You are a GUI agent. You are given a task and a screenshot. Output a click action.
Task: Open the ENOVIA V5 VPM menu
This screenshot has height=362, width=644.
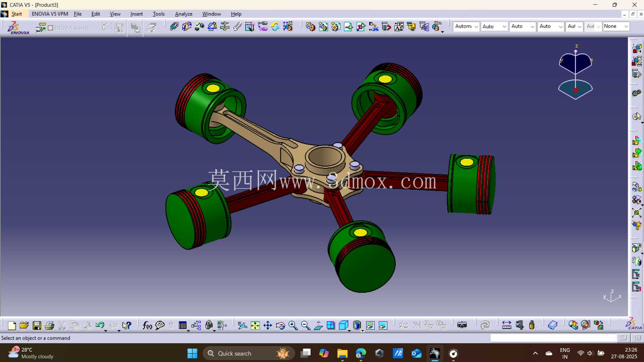point(50,14)
